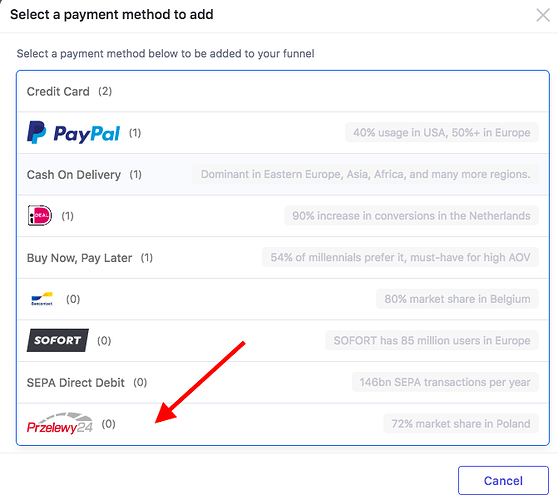Click the Belgium market share badge
This screenshot has width=558, height=500.
pyautogui.click(x=457, y=299)
